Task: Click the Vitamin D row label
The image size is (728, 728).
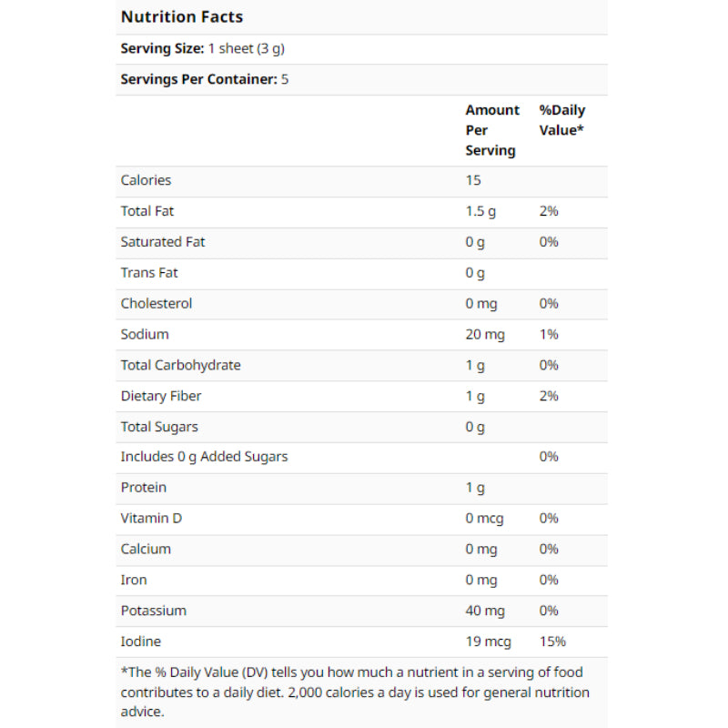Action: point(151,519)
